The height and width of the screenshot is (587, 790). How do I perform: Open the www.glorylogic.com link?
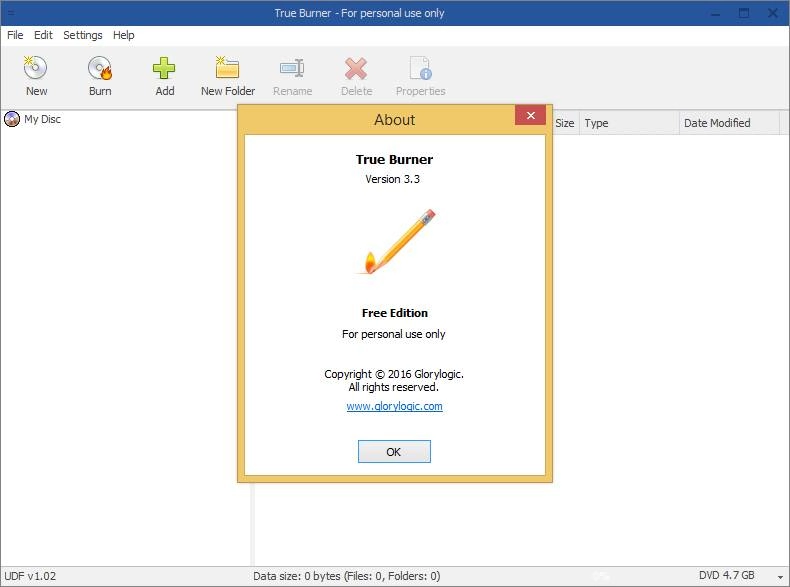pos(394,406)
